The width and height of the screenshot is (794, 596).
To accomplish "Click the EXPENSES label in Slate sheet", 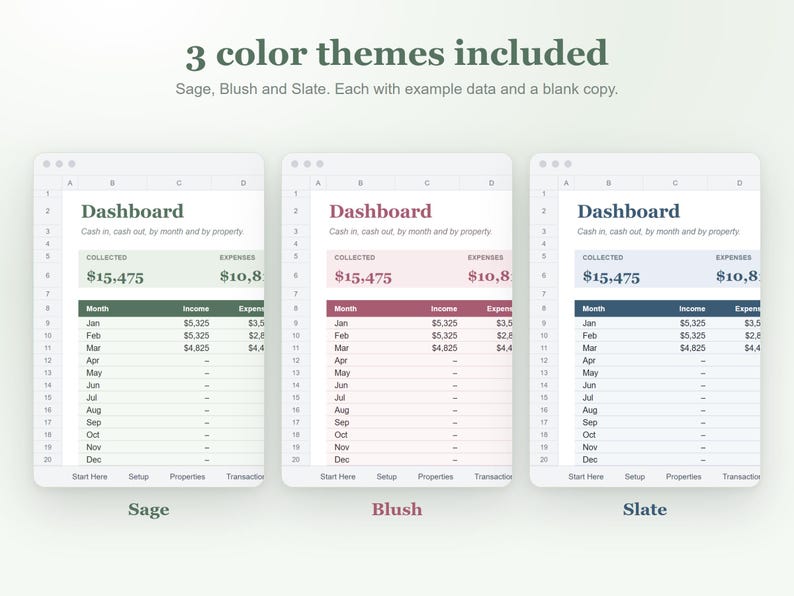I will point(733,257).
